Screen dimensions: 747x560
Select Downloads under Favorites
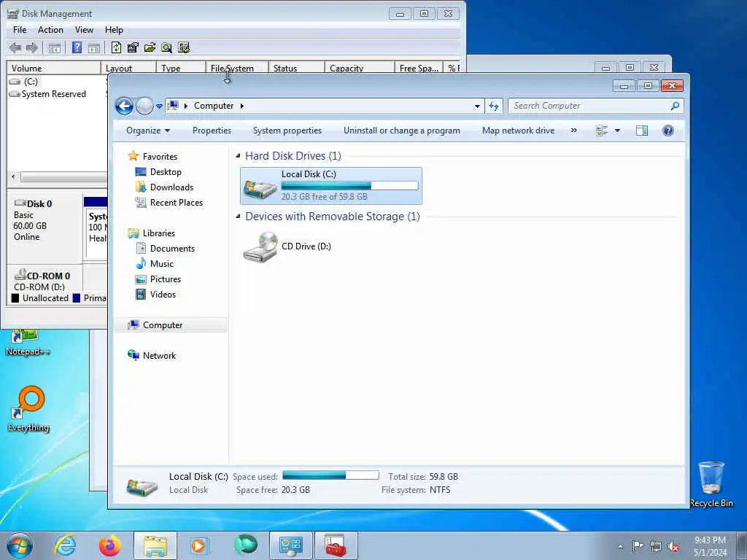tap(171, 187)
